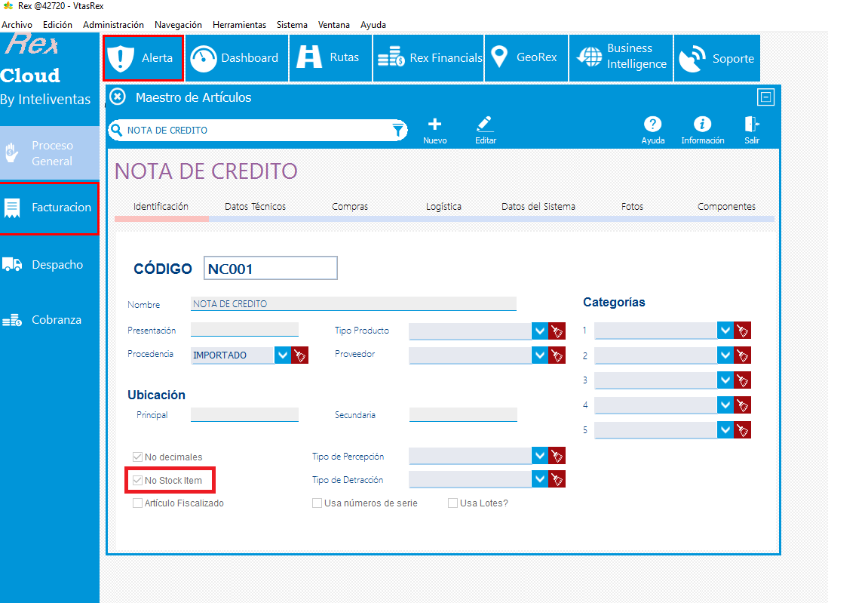Expand the Proveedor dropdown
868x603 pixels.
pyautogui.click(x=540, y=355)
